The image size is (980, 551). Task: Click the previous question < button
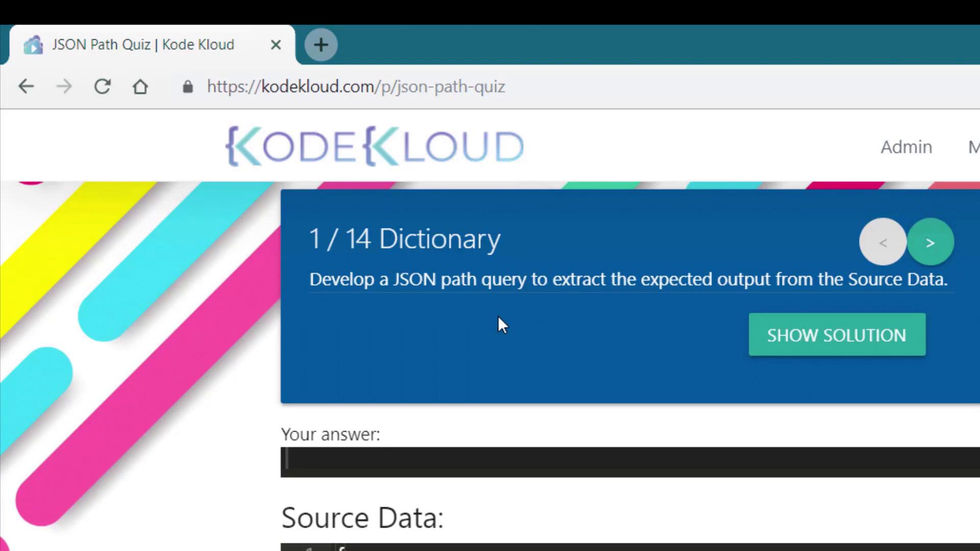883,242
